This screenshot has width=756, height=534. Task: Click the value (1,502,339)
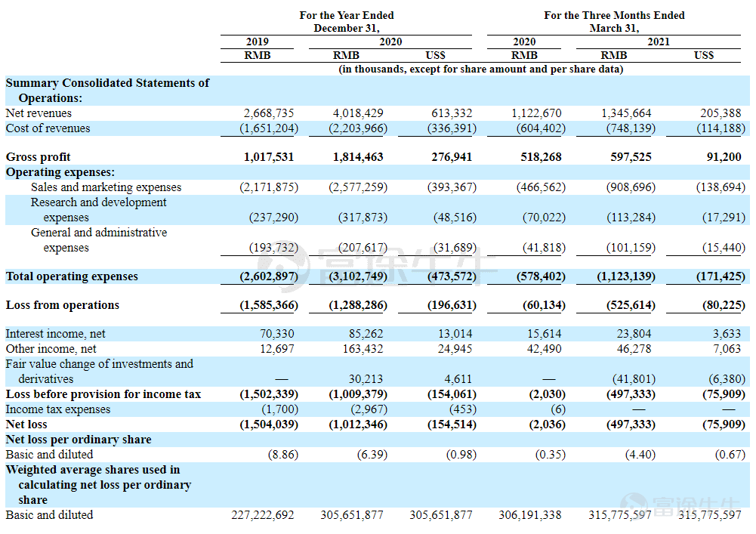[x=269, y=394]
